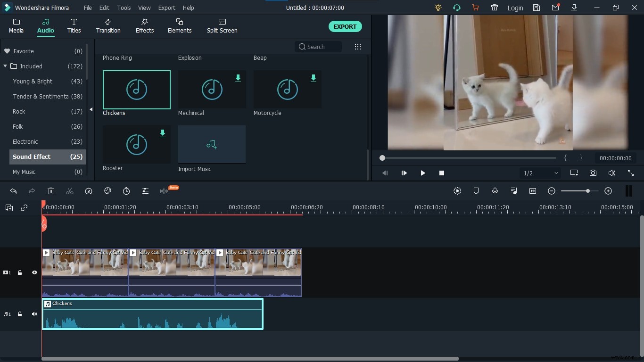Screen dimensions: 644x362
Task: Collapse the left panel with the arrow
Action: click(91, 109)
